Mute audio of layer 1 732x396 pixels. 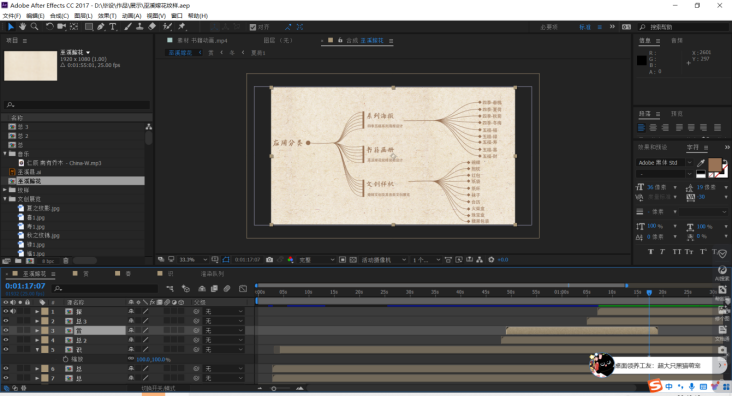pyautogui.click(x=13, y=311)
